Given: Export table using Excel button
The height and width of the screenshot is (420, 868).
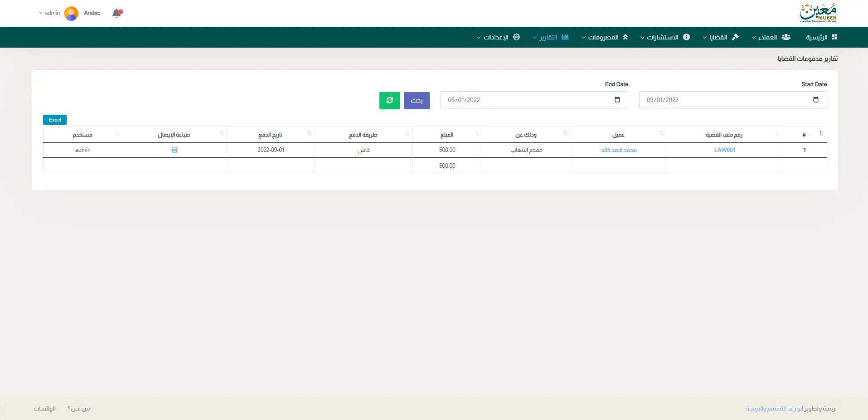Looking at the screenshot, I should tap(55, 120).
